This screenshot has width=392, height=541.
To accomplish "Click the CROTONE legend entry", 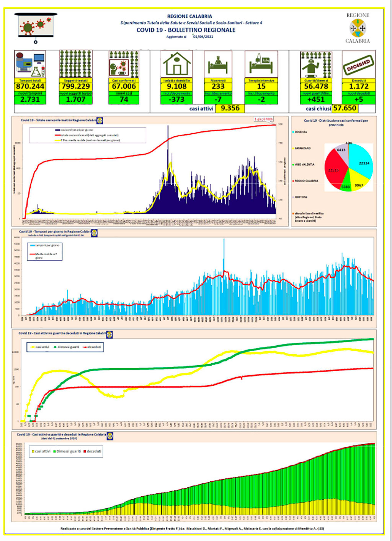I will (x=300, y=197).
